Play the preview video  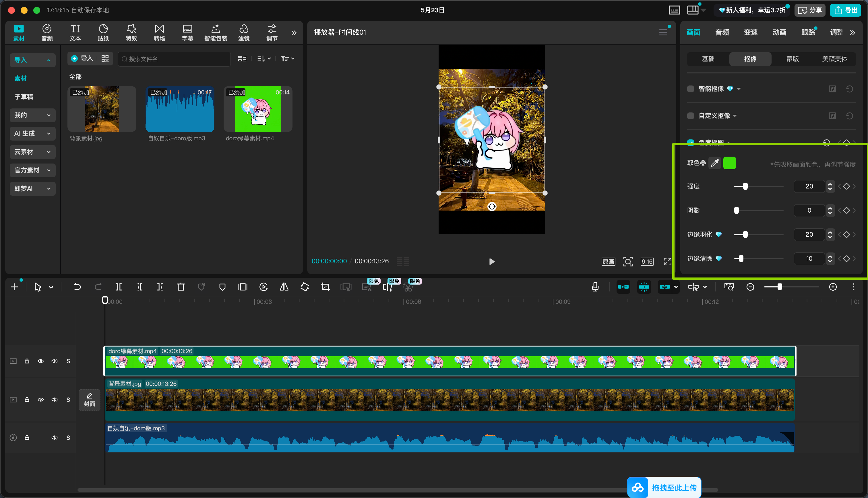tap(492, 262)
